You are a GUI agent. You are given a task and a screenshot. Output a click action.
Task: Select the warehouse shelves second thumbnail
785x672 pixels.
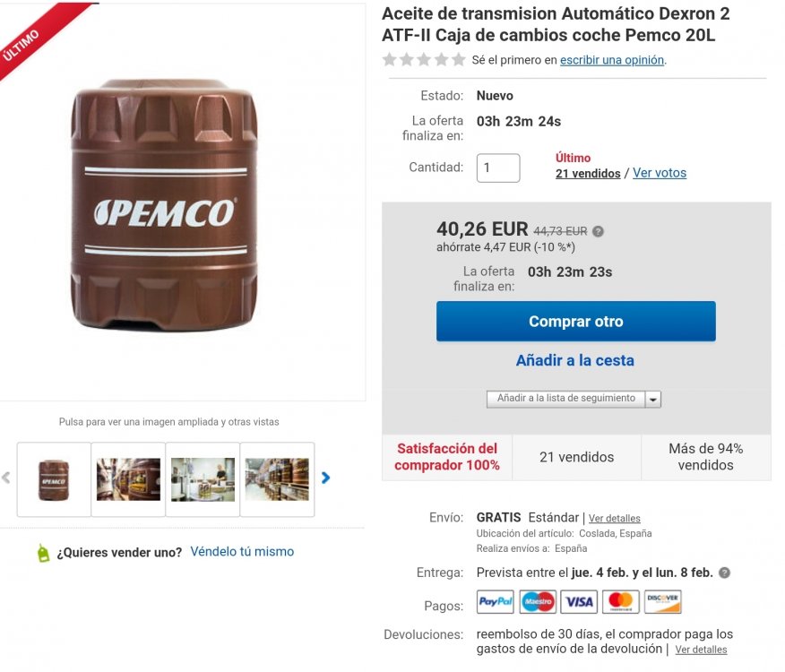coord(128,479)
